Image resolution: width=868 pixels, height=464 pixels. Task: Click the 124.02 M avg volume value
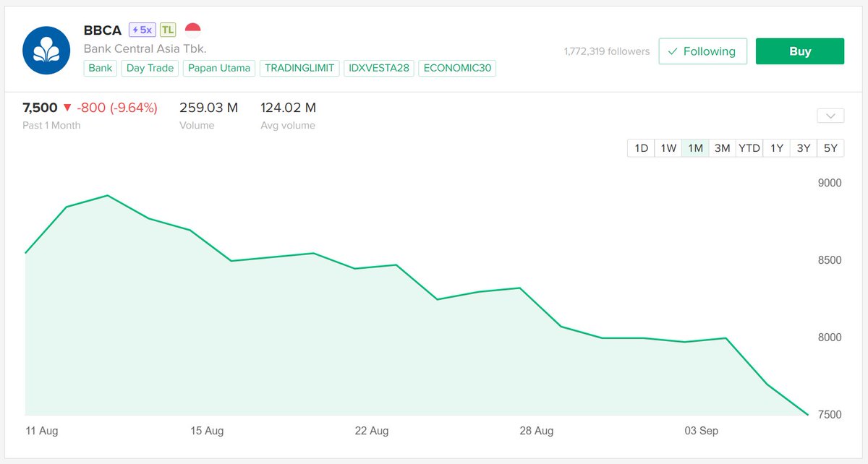pos(288,108)
